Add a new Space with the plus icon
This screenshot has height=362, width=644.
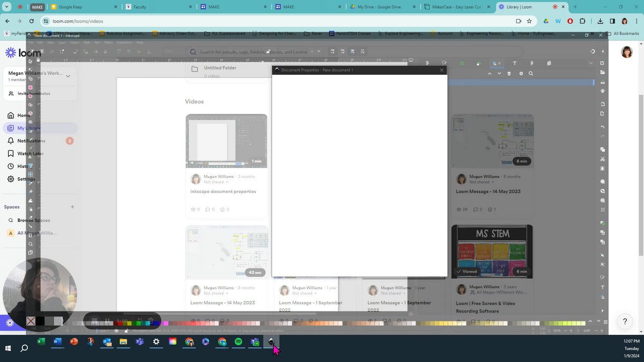72,207
